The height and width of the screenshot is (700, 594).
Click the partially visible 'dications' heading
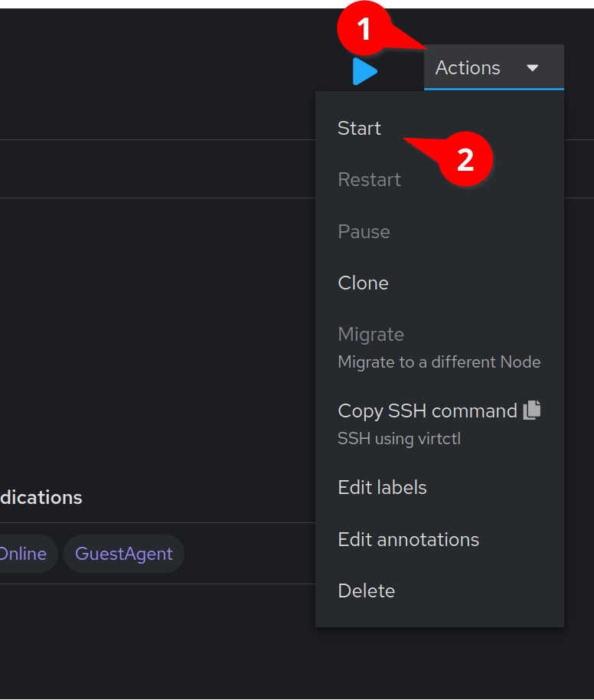41,497
